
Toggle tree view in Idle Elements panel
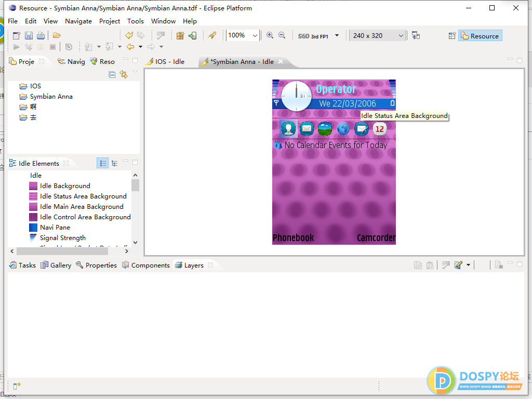pyautogui.click(x=115, y=164)
